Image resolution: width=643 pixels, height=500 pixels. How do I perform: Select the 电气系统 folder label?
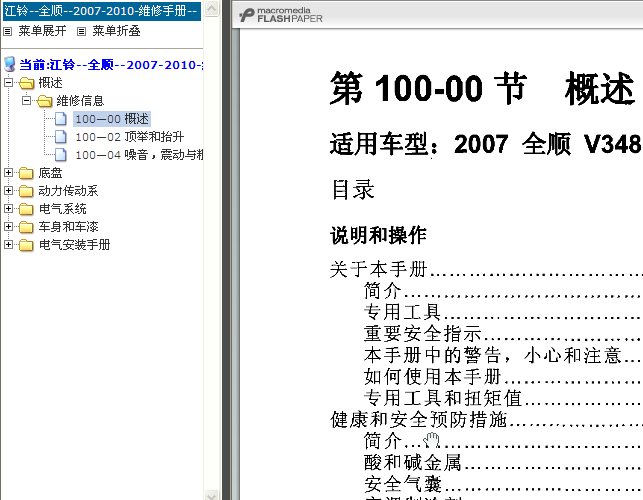[x=62, y=209]
